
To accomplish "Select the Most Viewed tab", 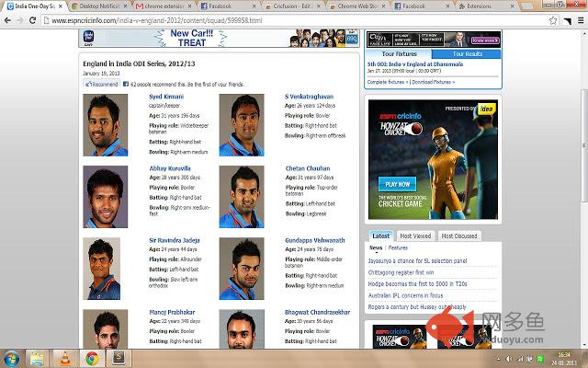I will pos(415,236).
